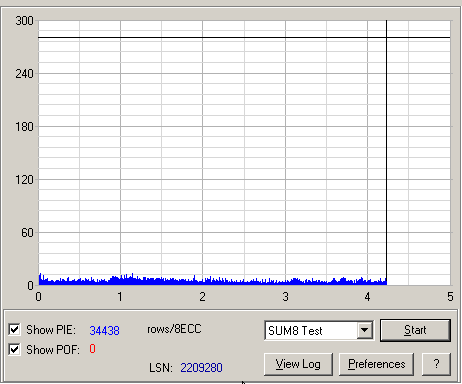
Task: Toggle the Show POF checkbox
Action: tap(14, 349)
